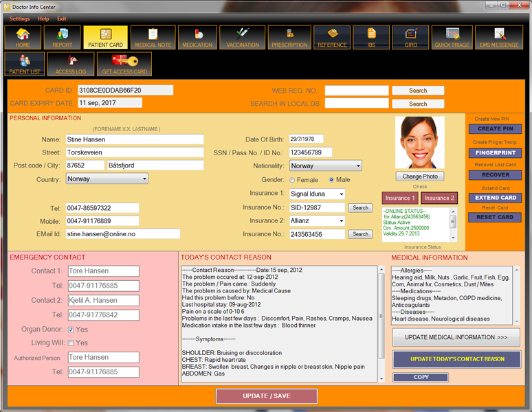
Task: Open the Home icon in toolbar
Action: pos(23,38)
